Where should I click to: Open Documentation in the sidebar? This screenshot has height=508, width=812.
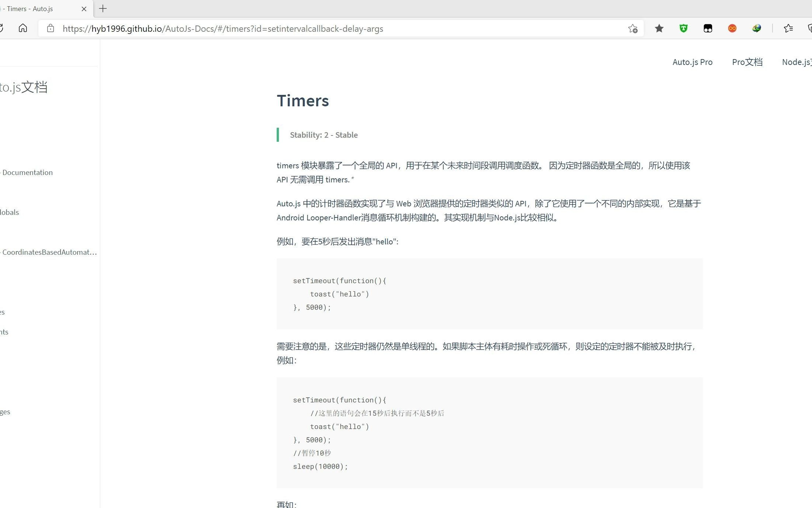(x=27, y=172)
